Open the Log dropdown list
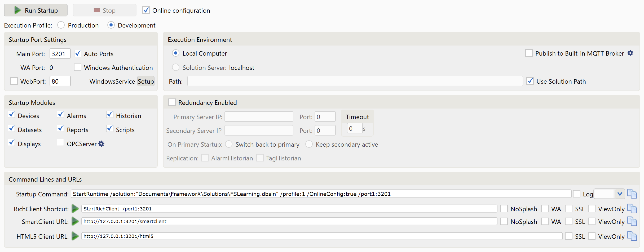 point(619,194)
